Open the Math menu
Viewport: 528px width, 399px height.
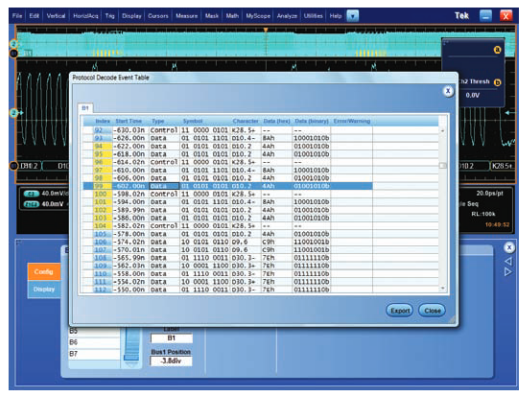232,16
